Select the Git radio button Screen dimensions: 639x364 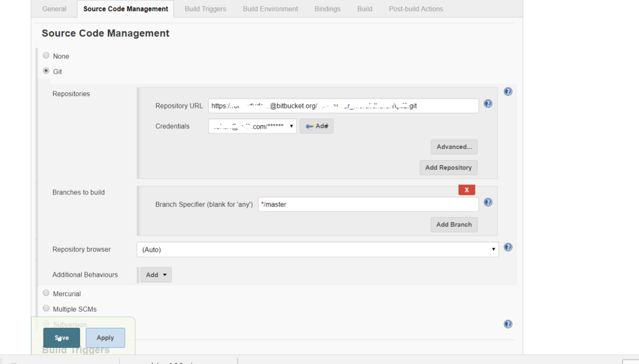pyautogui.click(x=46, y=70)
